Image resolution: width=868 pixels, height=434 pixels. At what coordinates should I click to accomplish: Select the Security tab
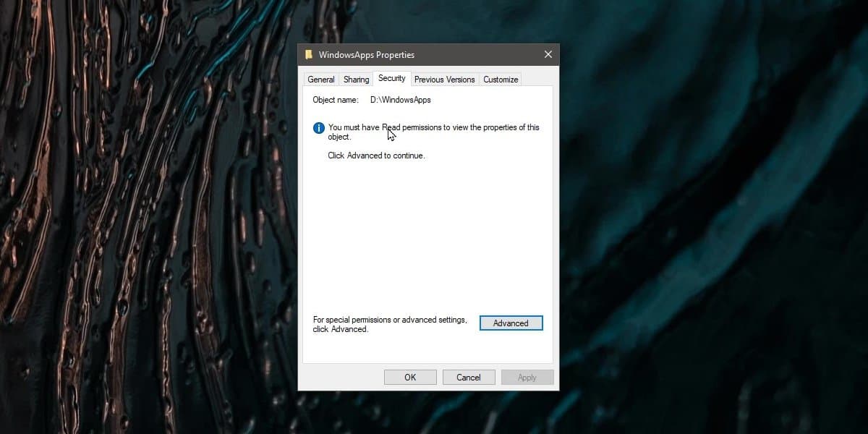[x=391, y=78]
